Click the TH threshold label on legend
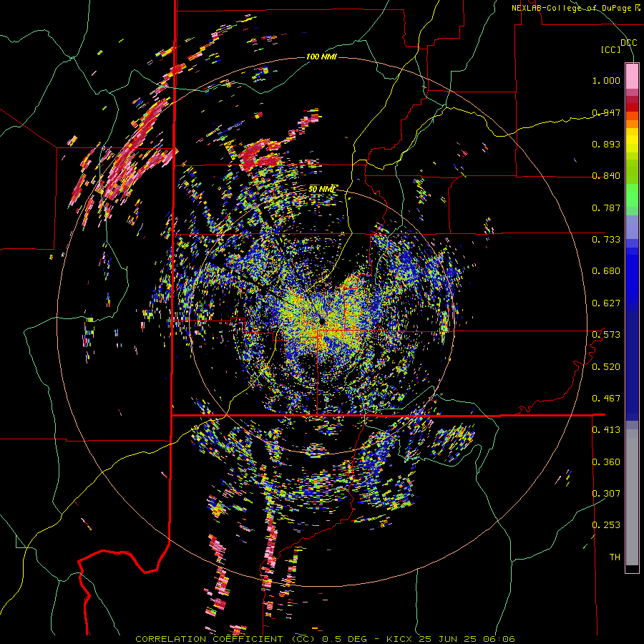The image size is (644, 644). tap(615, 557)
